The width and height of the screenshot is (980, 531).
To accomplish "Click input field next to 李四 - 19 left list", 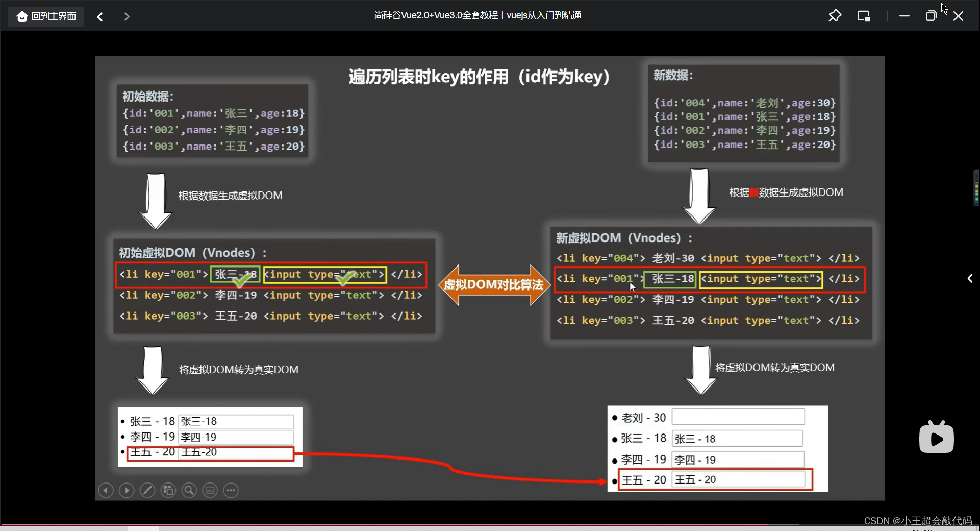I will pos(236,437).
